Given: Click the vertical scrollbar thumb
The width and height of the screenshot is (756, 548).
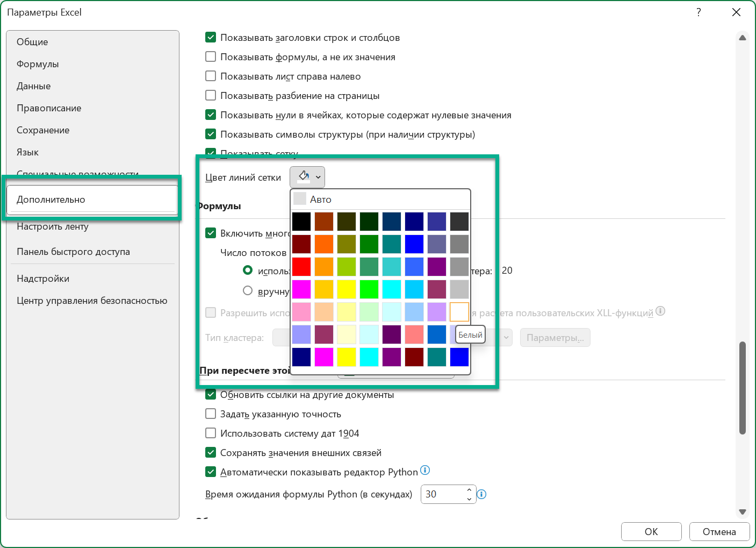Looking at the screenshot, I should pyautogui.click(x=743, y=387).
